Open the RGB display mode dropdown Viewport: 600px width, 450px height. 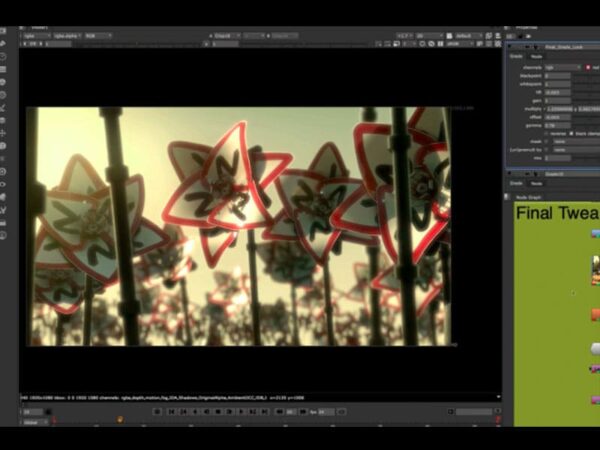98,36
